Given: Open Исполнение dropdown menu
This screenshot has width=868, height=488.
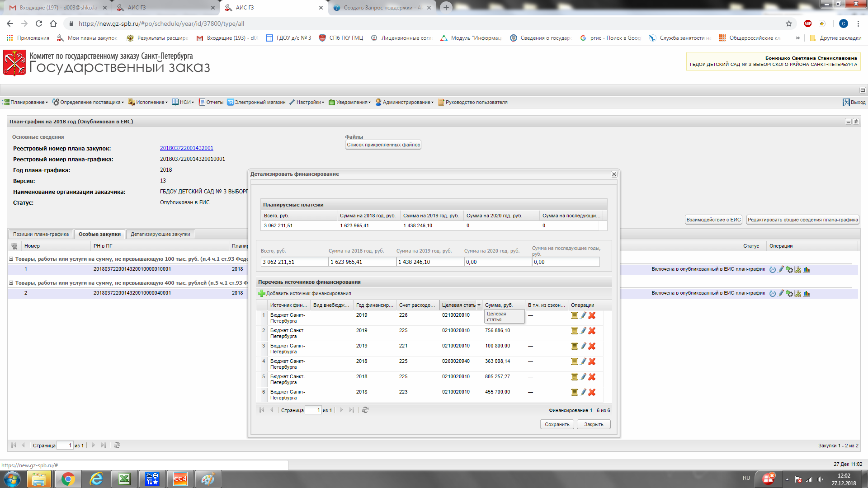Looking at the screenshot, I should click(x=148, y=102).
